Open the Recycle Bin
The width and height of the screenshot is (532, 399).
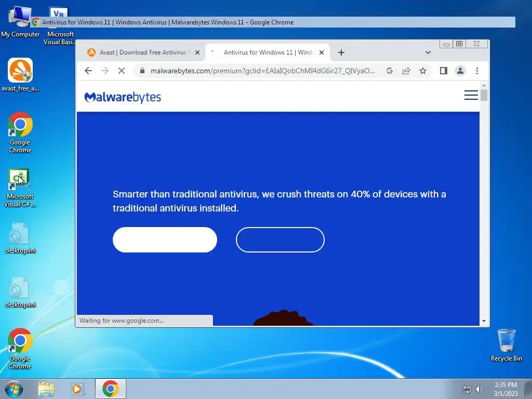pos(506,345)
